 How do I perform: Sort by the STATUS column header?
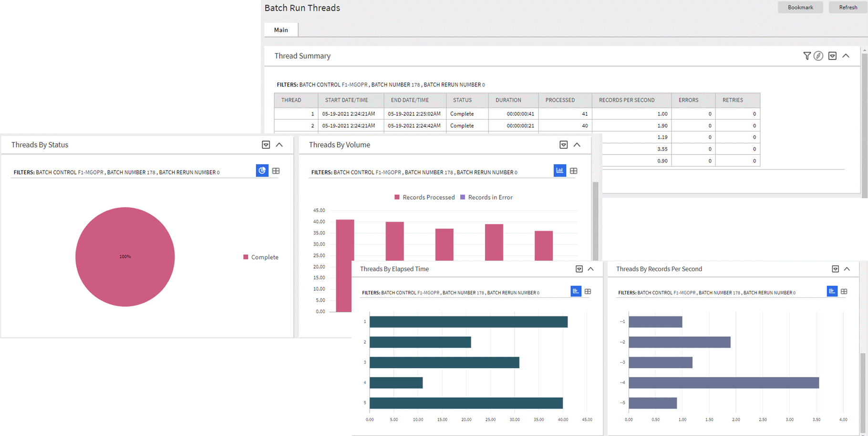(x=462, y=100)
